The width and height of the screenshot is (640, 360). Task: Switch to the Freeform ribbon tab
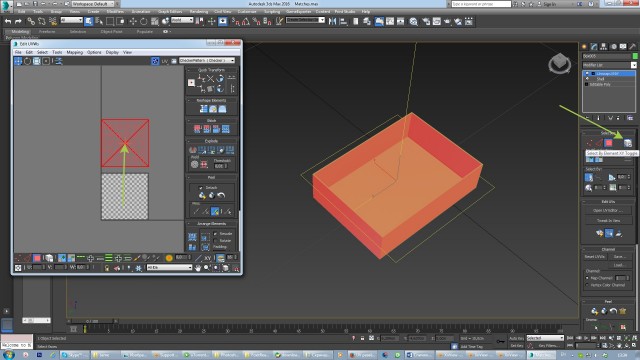click(x=47, y=31)
